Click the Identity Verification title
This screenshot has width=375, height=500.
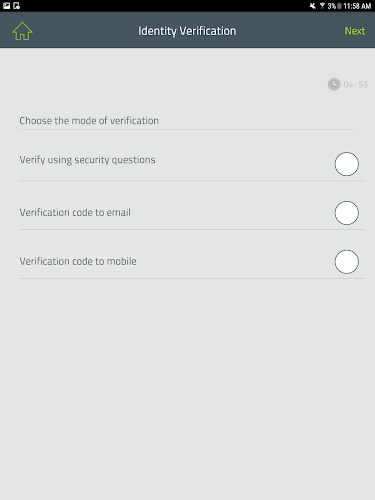coord(187,31)
